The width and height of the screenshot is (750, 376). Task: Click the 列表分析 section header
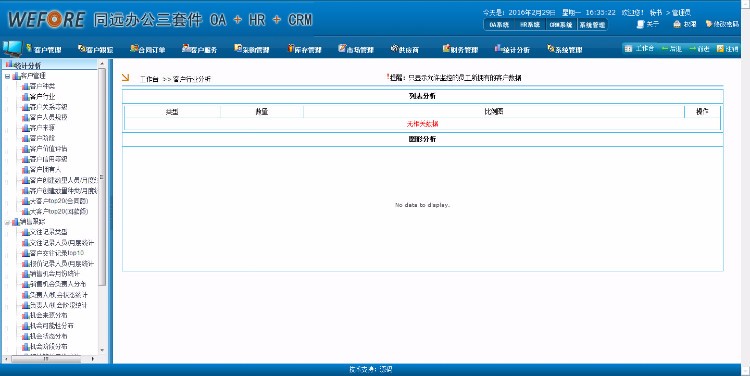422,96
